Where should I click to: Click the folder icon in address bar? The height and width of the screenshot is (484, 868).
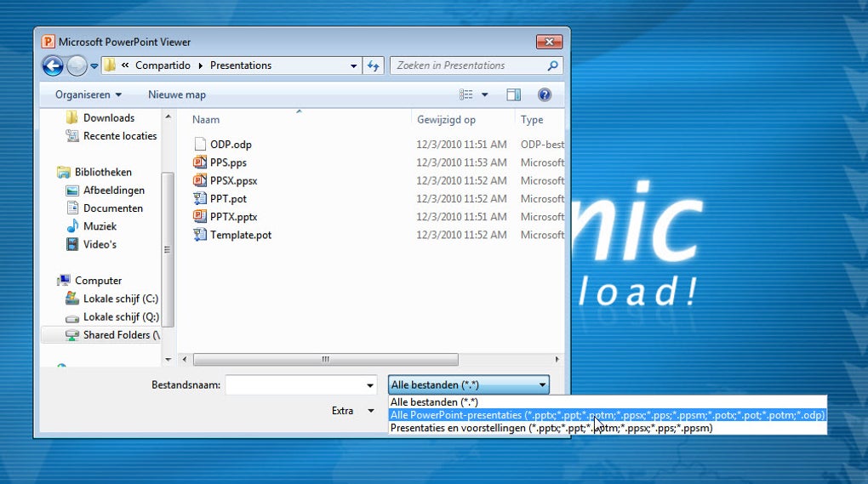pyautogui.click(x=110, y=65)
